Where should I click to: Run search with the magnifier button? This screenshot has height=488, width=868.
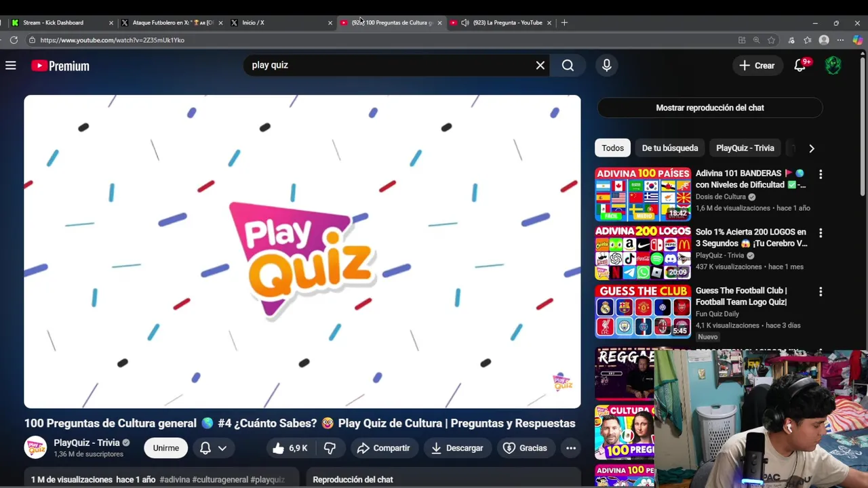(568, 66)
